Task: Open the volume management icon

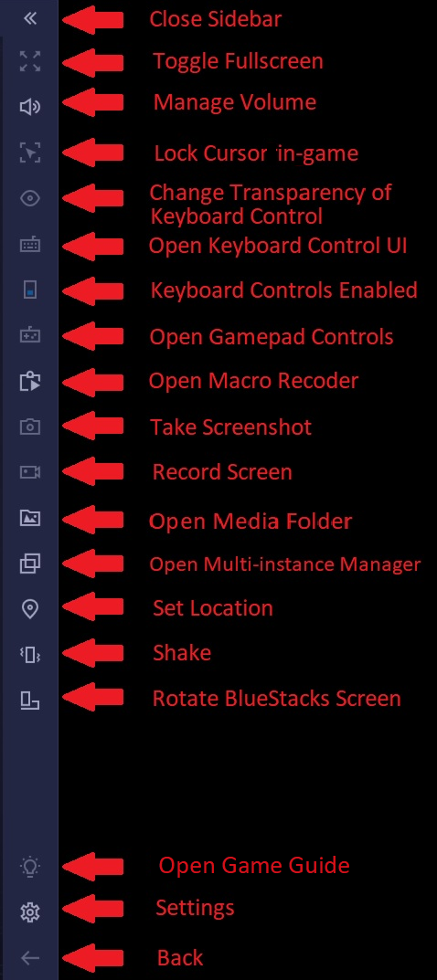Action: (30, 107)
